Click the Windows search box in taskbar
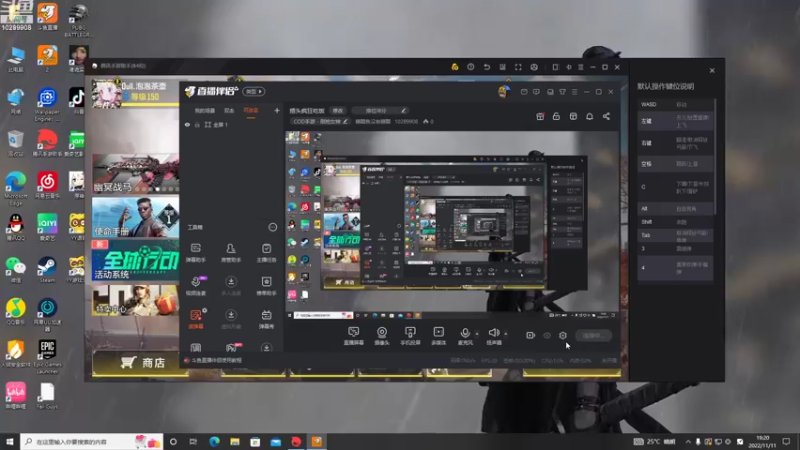800x450 pixels. tap(92, 441)
